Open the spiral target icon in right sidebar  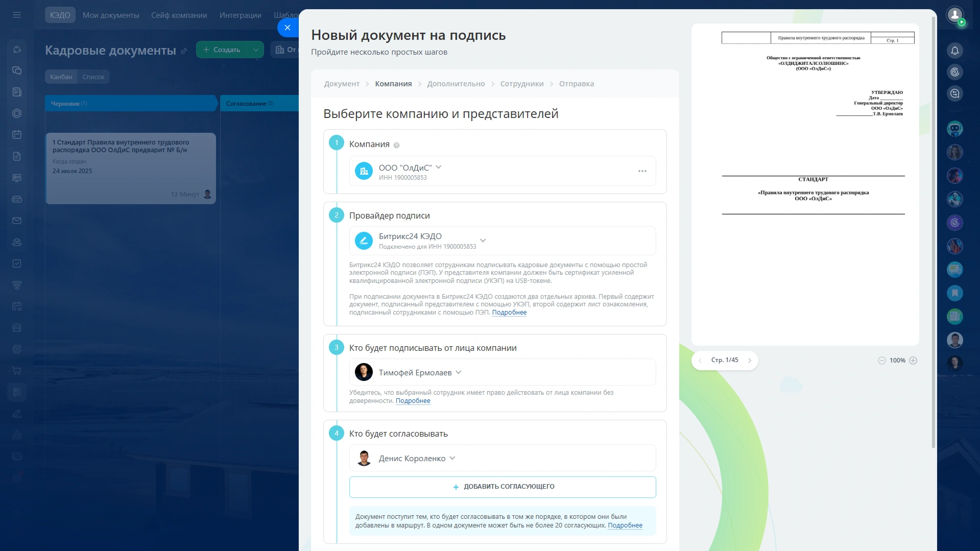[954, 72]
